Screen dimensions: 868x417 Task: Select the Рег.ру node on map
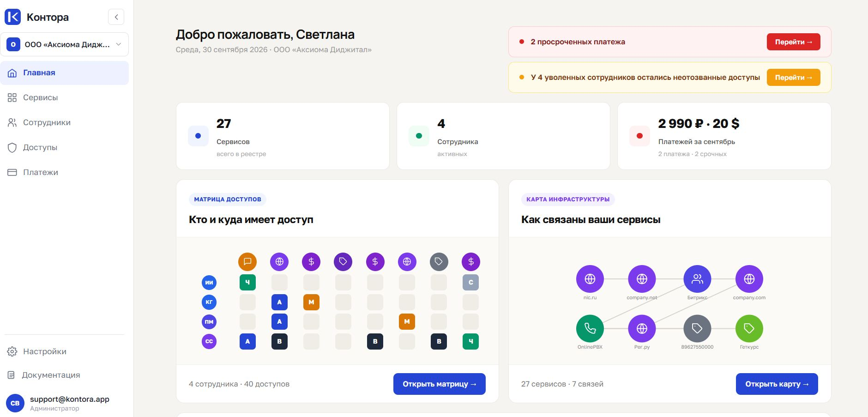pos(642,328)
